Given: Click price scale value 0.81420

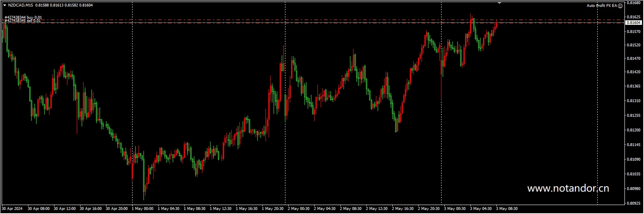Looking at the screenshot, I should tap(634, 72).
